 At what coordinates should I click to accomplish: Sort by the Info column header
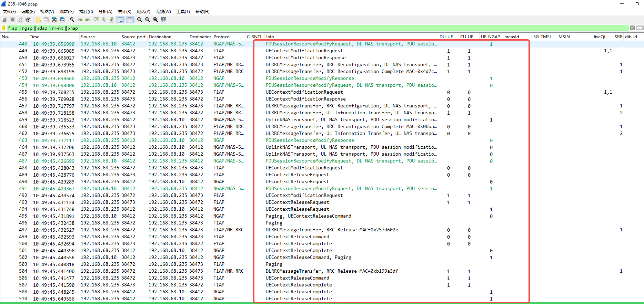click(351, 36)
